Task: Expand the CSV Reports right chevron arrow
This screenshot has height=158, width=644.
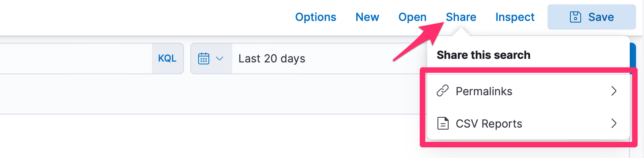Action: pos(614,124)
